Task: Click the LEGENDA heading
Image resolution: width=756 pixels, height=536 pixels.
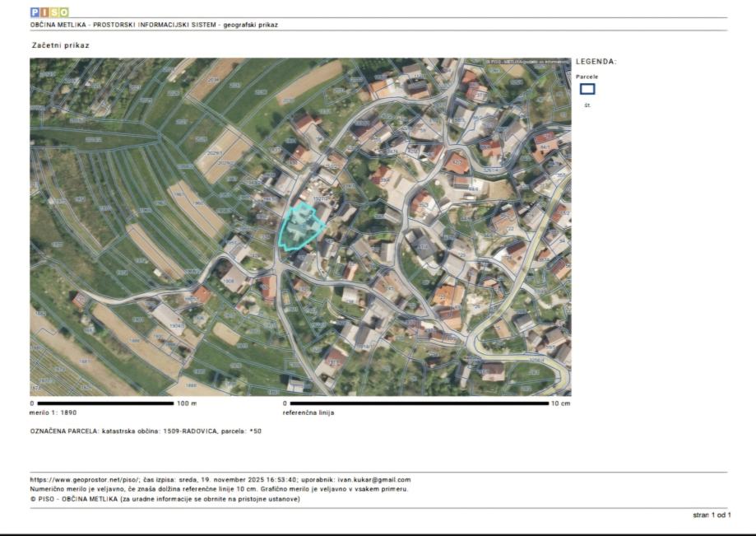Action: click(x=596, y=62)
